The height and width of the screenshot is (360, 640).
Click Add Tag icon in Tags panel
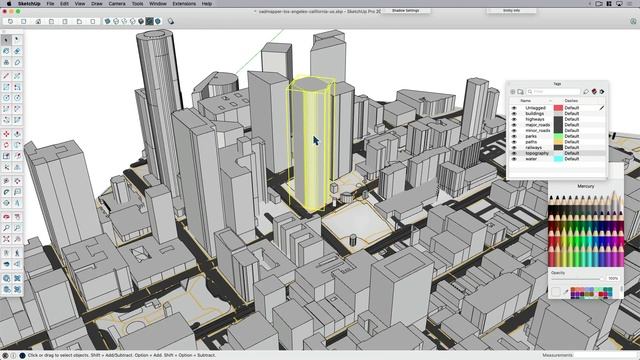coord(513,92)
